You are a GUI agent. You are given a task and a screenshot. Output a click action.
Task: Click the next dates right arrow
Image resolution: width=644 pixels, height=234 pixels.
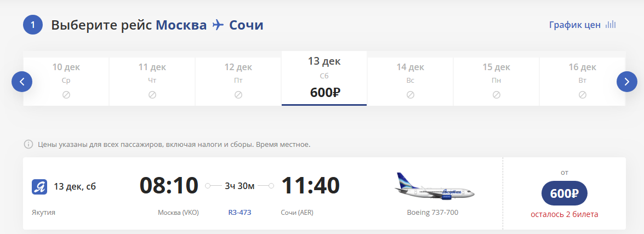pyautogui.click(x=626, y=82)
